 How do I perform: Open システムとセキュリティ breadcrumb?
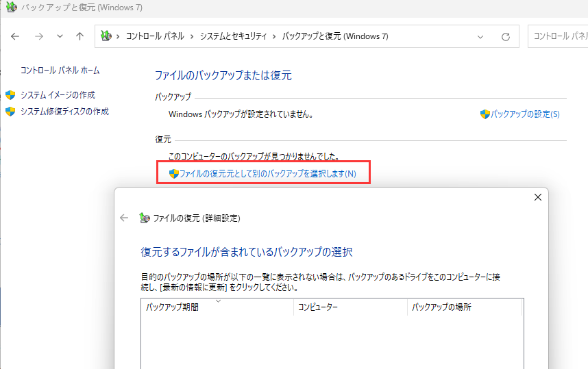[233, 36]
